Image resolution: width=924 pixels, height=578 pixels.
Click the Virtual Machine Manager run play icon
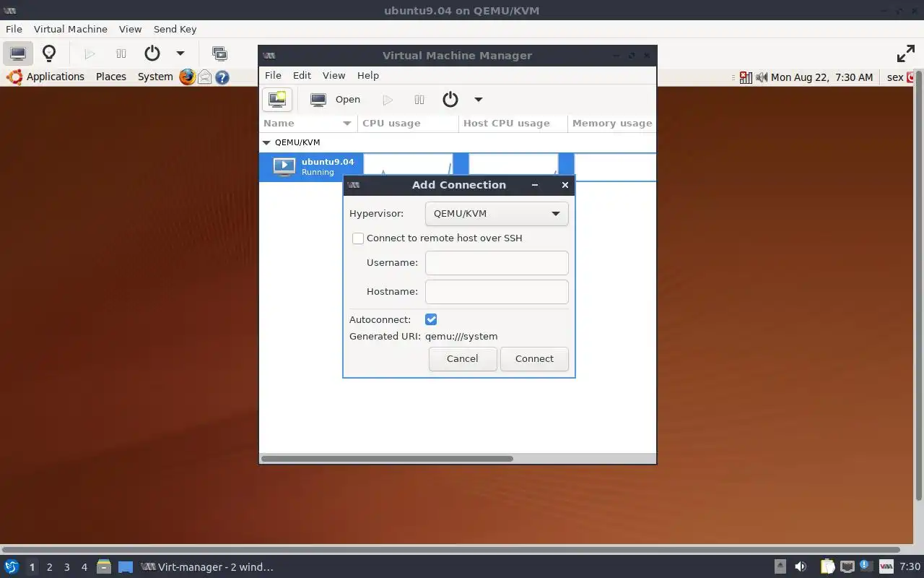coord(388,100)
